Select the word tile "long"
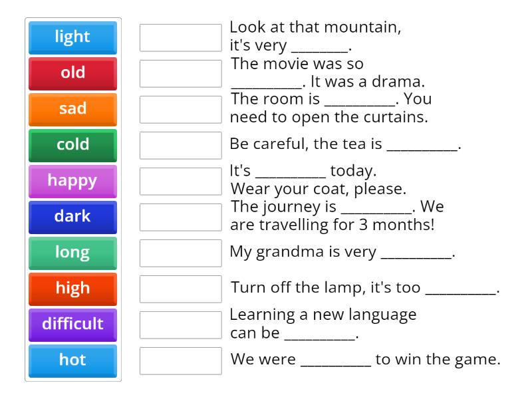Viewport: 532px width, 399px height. (x=72, y=253)
